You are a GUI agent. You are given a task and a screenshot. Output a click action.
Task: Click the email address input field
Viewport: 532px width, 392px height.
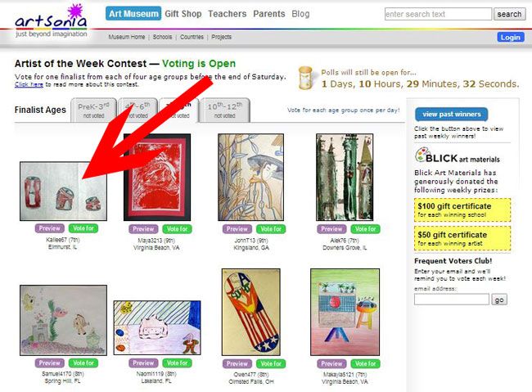[452, 300]
